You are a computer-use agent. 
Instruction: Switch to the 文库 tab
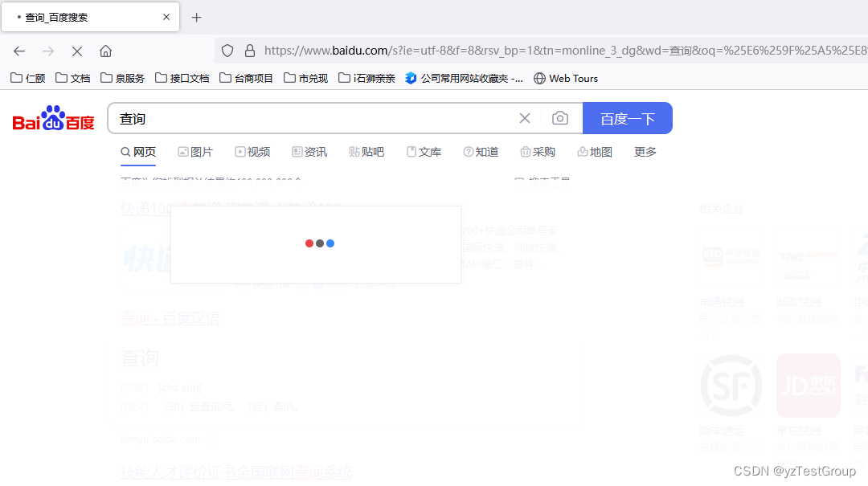[x=424, y=152]
